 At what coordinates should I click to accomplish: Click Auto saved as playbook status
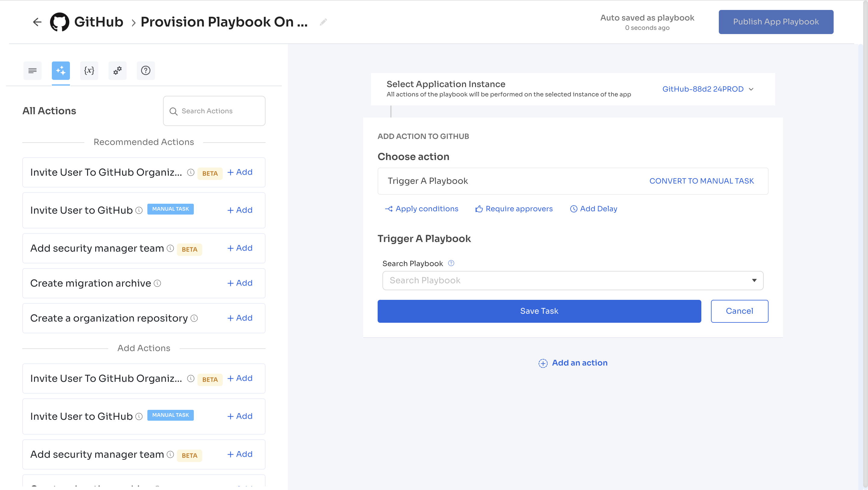coord(647,18)
